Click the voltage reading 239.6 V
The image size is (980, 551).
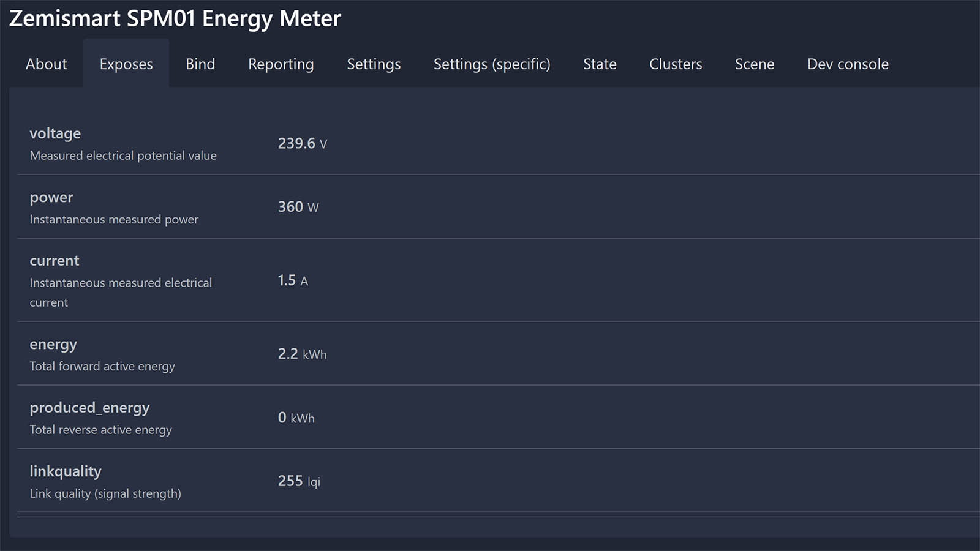[x=301, y=144]
